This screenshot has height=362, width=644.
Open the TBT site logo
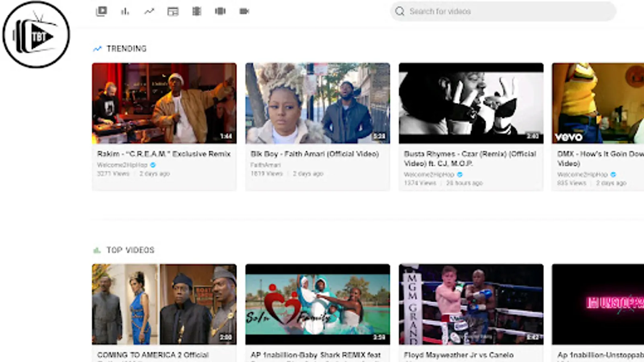(x=36, y=35)
